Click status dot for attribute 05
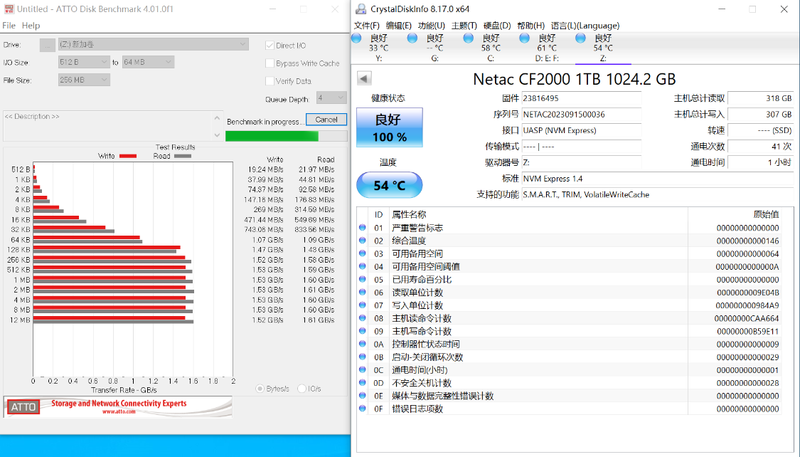Image resolution: width=800 pixels, height=457 pixels. coord(363,279)
